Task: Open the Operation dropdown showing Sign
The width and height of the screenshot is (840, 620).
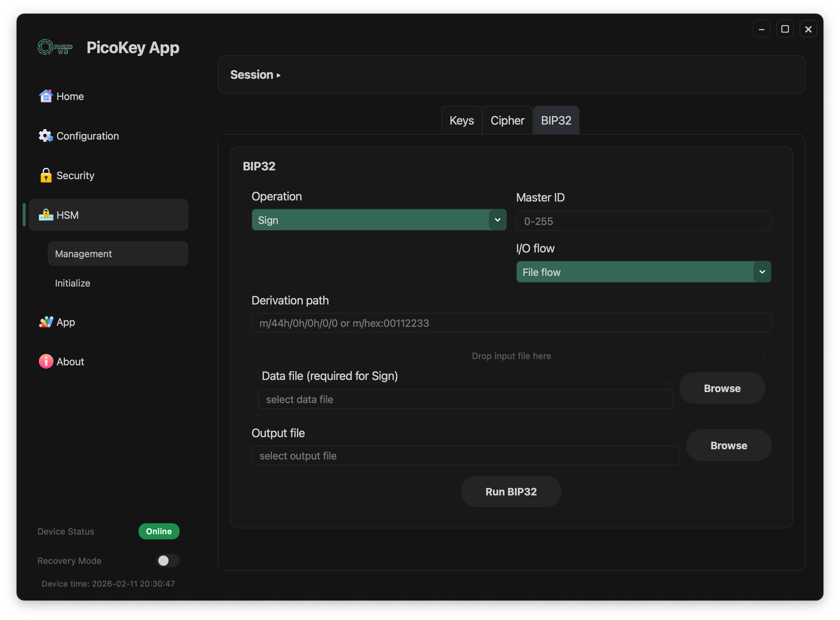Action: 379,220
